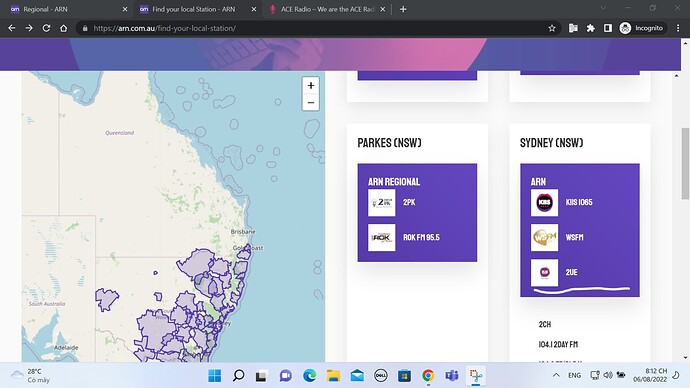Open the 2CH station link
This screenshot has width=690, height=388.
(x=545, y=324)
